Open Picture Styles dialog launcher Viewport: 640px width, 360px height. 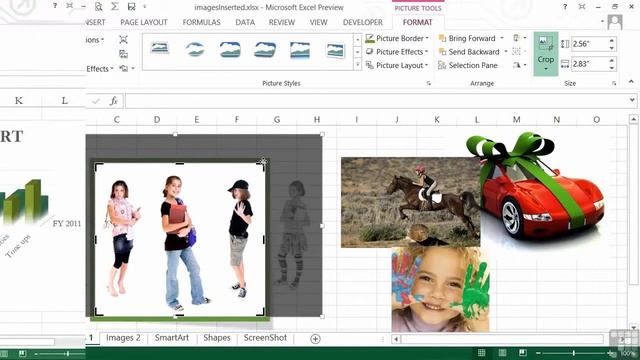tap(429, 83)
